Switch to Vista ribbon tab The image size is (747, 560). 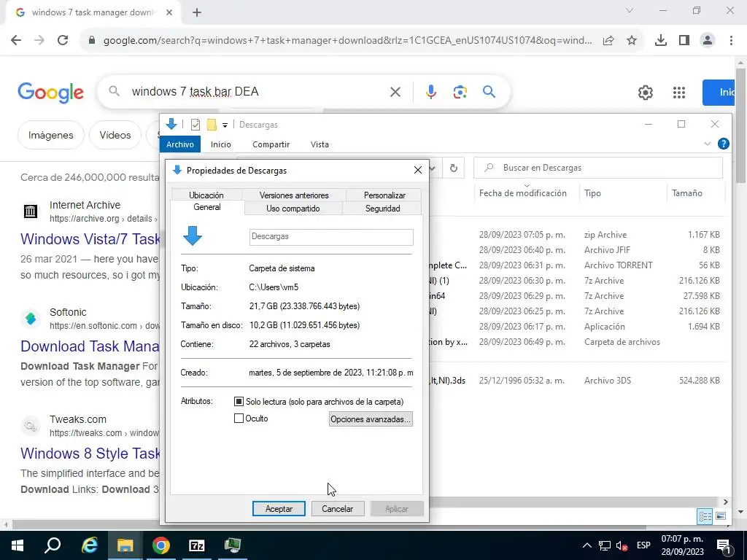point(320,144)
